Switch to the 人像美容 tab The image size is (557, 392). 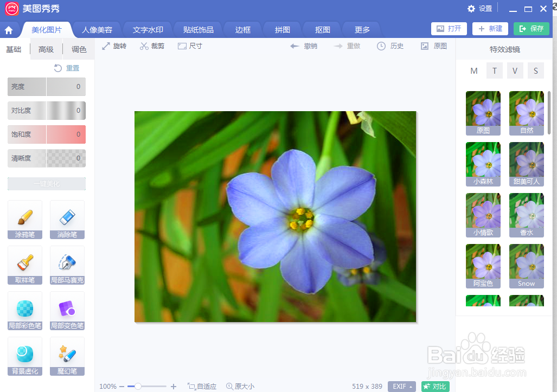(x=97, y=30)
